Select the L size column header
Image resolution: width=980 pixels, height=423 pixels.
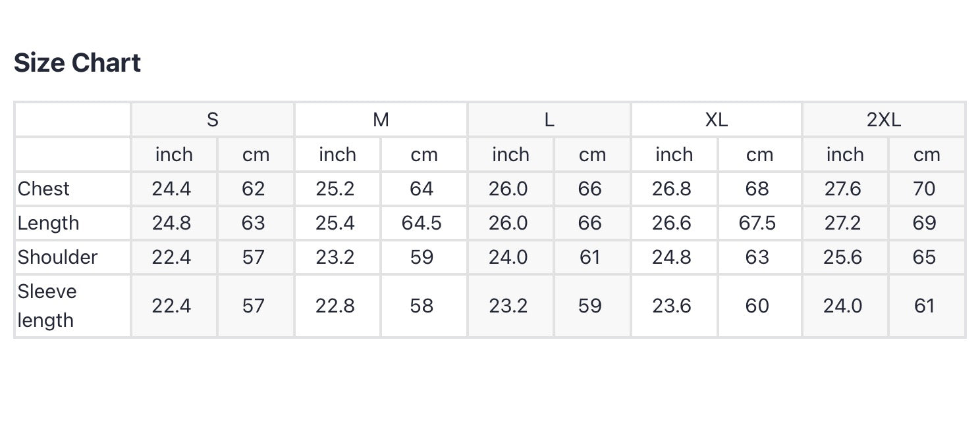[549, 120]
